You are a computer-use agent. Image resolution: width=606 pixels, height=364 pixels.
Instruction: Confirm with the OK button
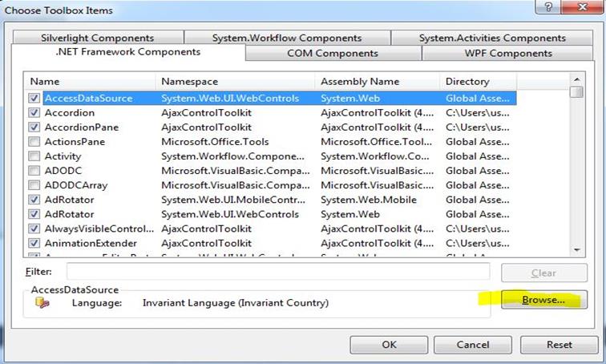tap(389, 345)
